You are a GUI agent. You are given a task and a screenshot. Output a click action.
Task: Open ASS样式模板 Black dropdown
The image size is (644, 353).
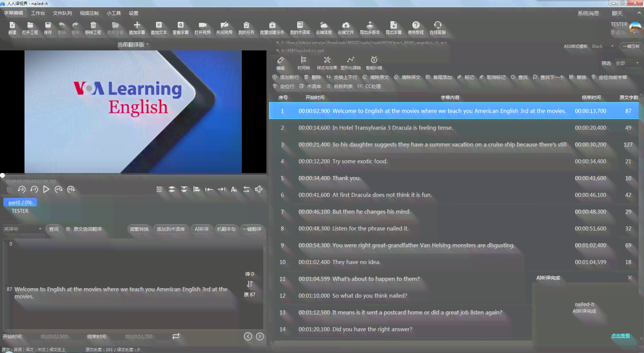pos(603,46)
